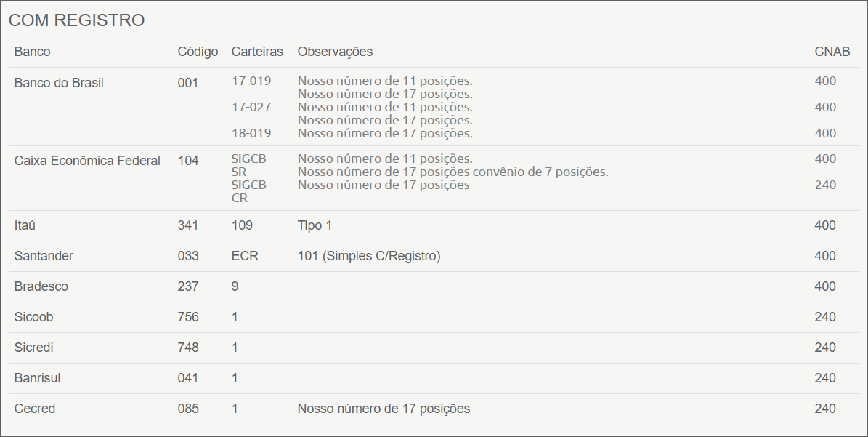Image resolution: width=868 pixels, height=437 pixels.
Task: Click the ECR carteira for Santander
Action: (x=245, y=256)
